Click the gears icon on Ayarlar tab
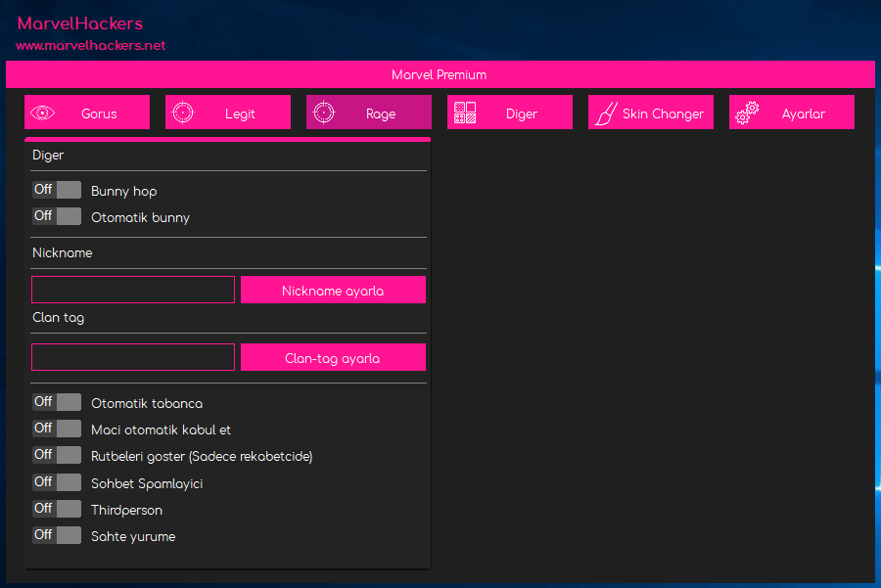The width and height of the screenshot is (881, 588). [x=747, y=113]
